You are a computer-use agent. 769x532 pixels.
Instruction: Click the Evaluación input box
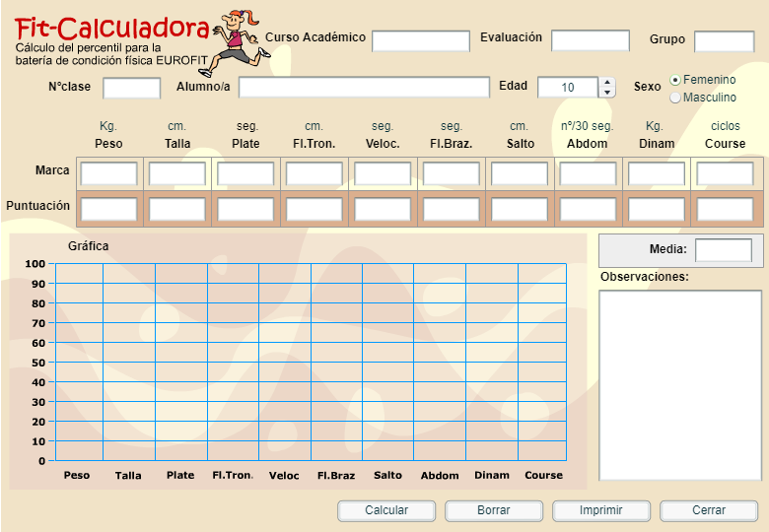pyautogui.click(x=590, y=40)
